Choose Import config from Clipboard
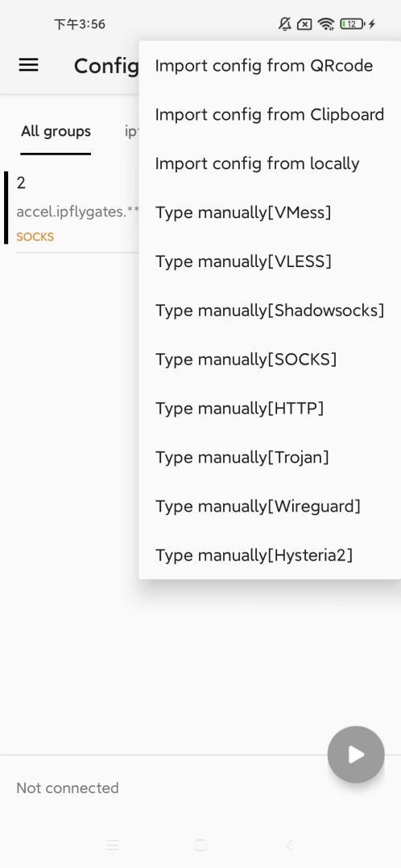Viewport: 401px width, 868px height. click(x=270, y=114)
